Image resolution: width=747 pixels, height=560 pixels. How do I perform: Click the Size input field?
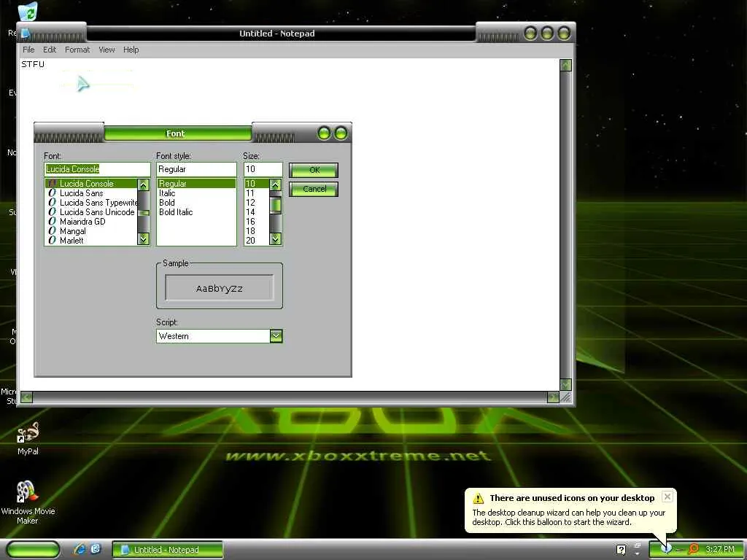click(263, 169)
